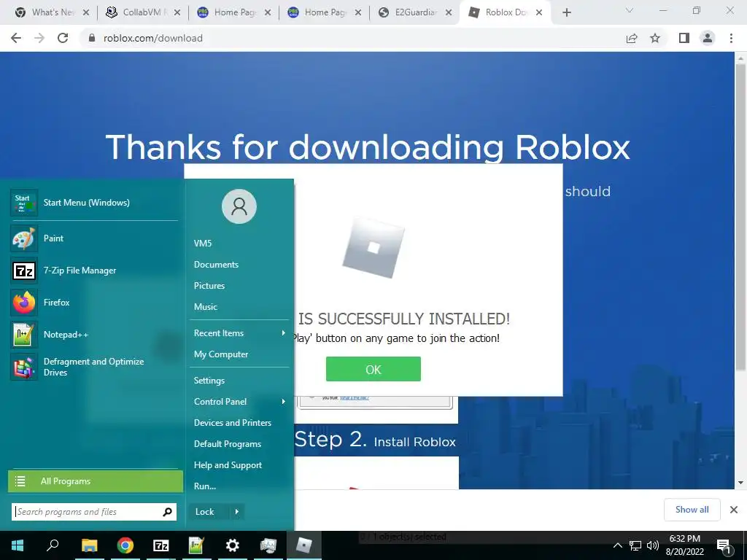Viewport: 747px width, 560px height.
Task: Open the Lock options arrow
Action: pos(237,512)
